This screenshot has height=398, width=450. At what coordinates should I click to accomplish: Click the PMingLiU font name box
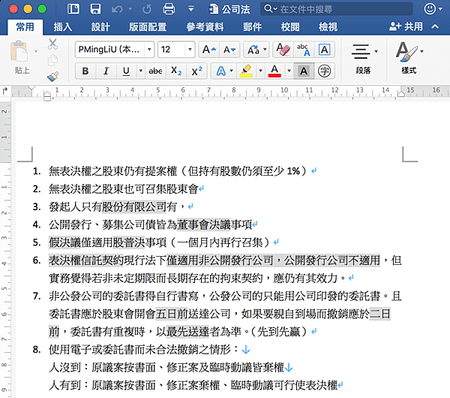[110, 50]
